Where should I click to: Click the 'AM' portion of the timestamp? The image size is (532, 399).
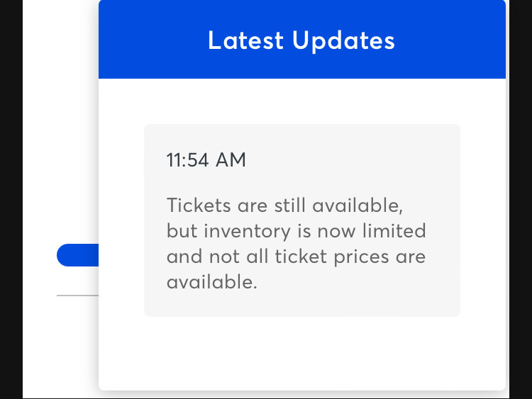click(231, 159)
